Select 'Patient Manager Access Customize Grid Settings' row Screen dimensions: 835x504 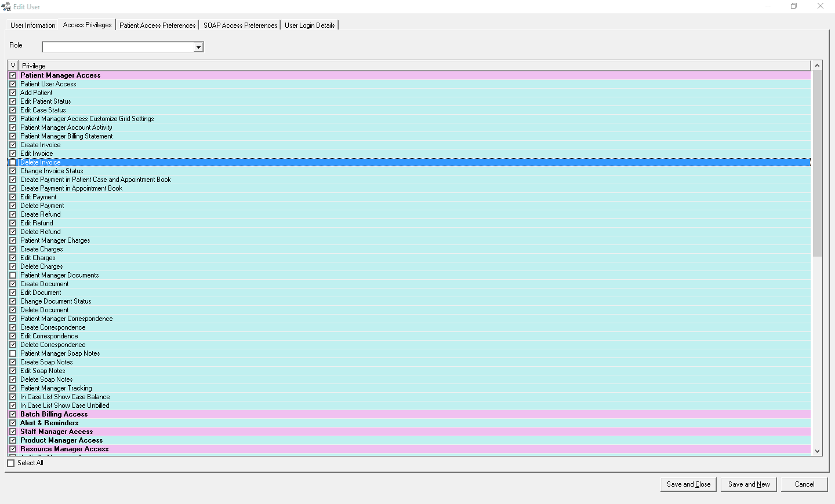409,119
